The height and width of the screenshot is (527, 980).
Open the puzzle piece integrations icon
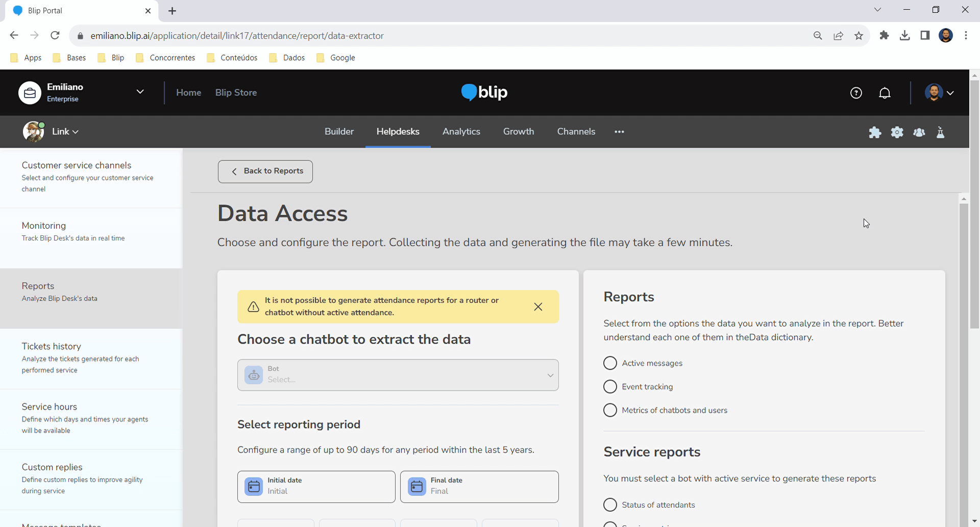tap(875, 132)
